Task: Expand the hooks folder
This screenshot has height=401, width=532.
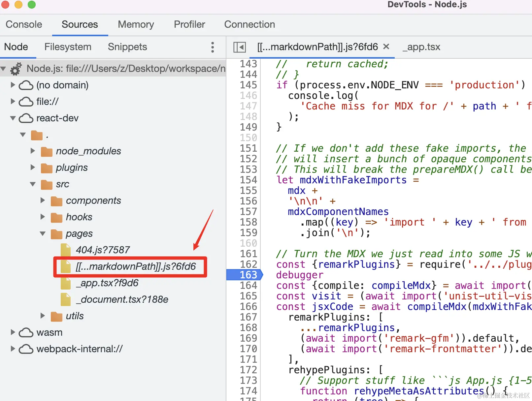Action: pyautogui.click(x=43, y=217)
